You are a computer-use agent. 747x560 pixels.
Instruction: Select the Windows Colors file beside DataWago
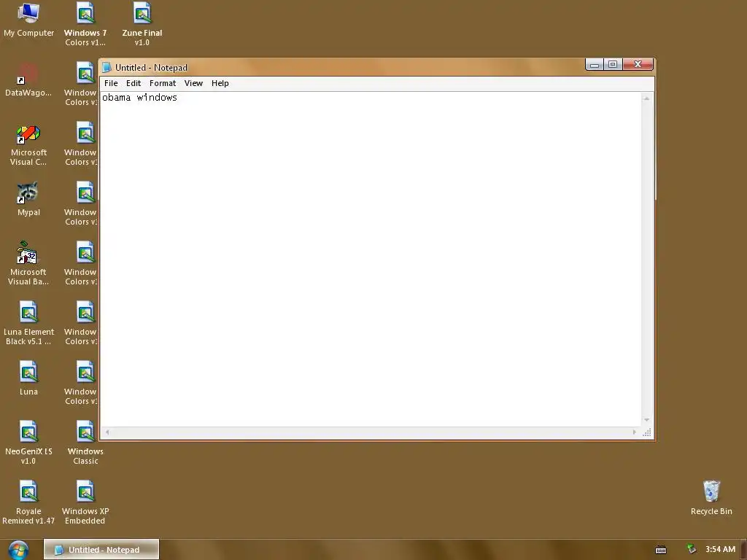(x=81, y=84)
